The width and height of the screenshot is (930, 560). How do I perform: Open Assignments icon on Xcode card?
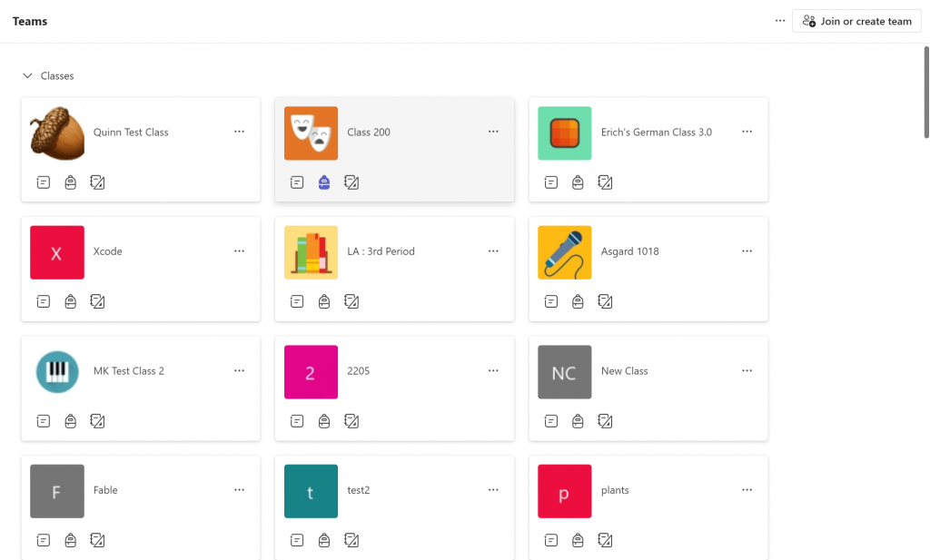pyautogui.click(x=44, y=301)
